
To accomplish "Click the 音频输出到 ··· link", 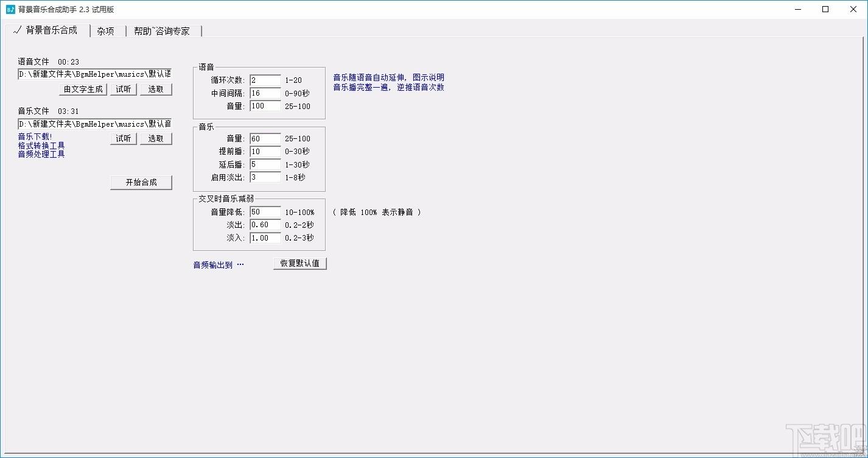I will click(219, 265).
